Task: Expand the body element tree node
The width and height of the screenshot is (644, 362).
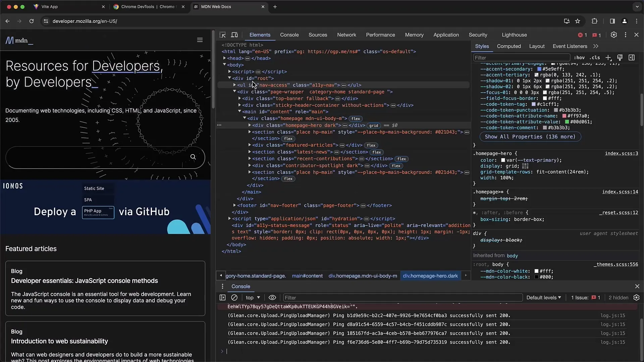Action: pos(224,65)
